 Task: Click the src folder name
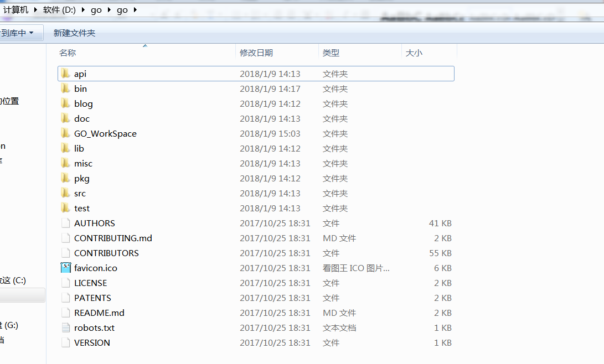(x=80, y=194)
